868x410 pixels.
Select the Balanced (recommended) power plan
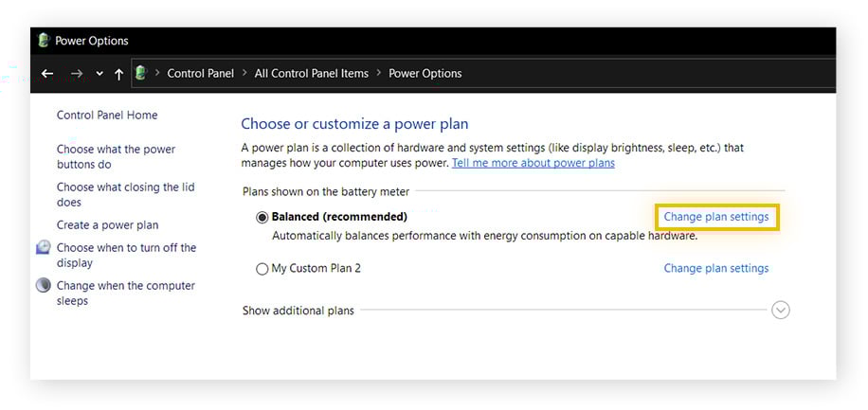click(x=262, y=217)
